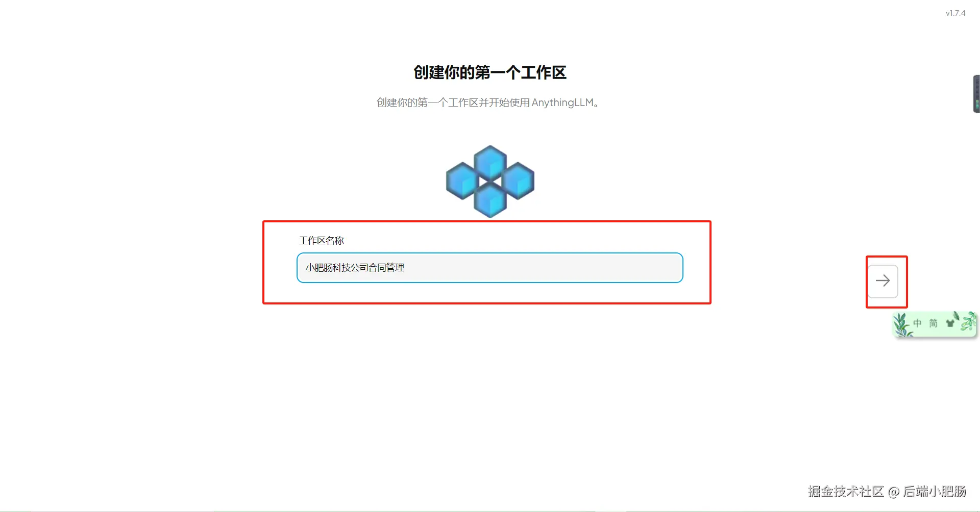Click the v1.7.4 version label
The width and height of the screenshot is (980, 512).
pyautogui.click(x=955, y=13)
